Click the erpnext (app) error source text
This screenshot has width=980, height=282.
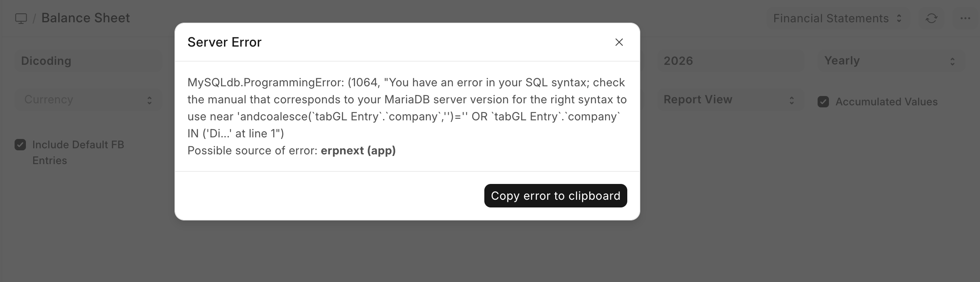click(x=358, y=151)
